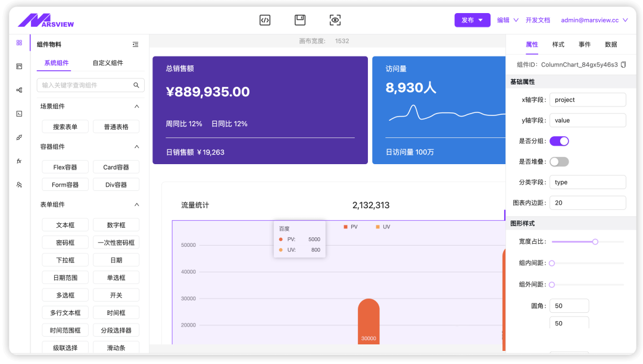Open the code terminal icon in the sidebar
The width and height of the screenshot is (643, 364).
(19, 114)
